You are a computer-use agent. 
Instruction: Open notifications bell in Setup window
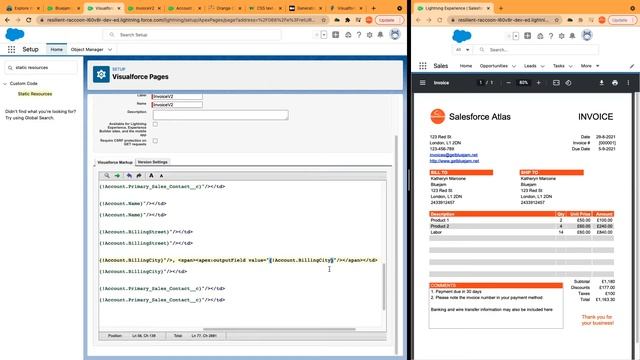tap(380, 35)
